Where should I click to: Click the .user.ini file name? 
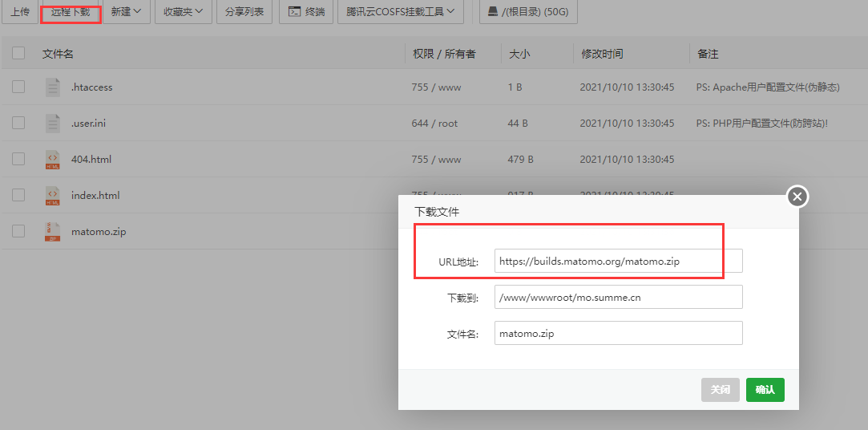[x=89, y=123]
